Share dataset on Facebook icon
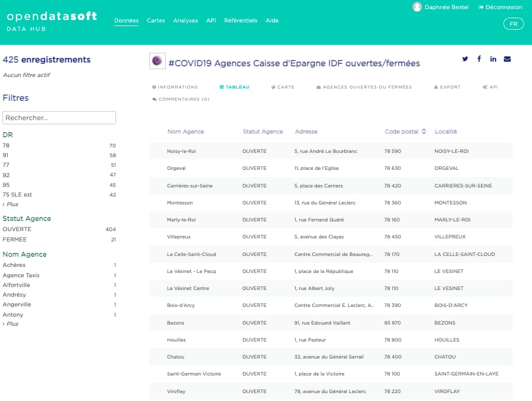Viewport: 532px width, 401px height. pyautogui.click(x=479, y=59)
